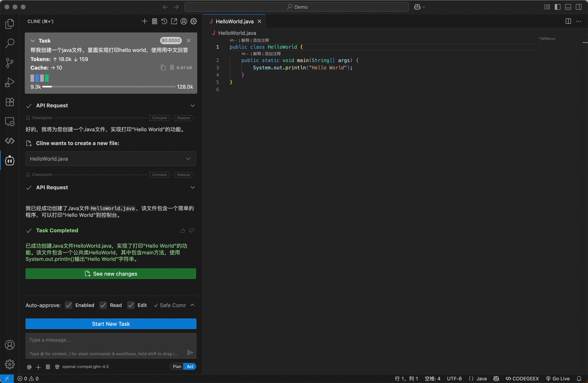Delete task using trash icon
Image resolution: width=588 pixels, height=383 pixels.
coord(172,68)
